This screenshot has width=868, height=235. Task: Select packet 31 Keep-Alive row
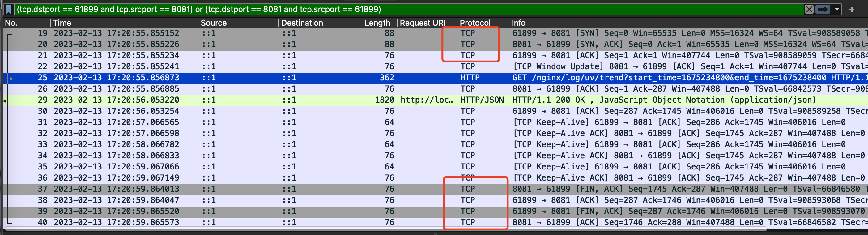click(435, 122)
